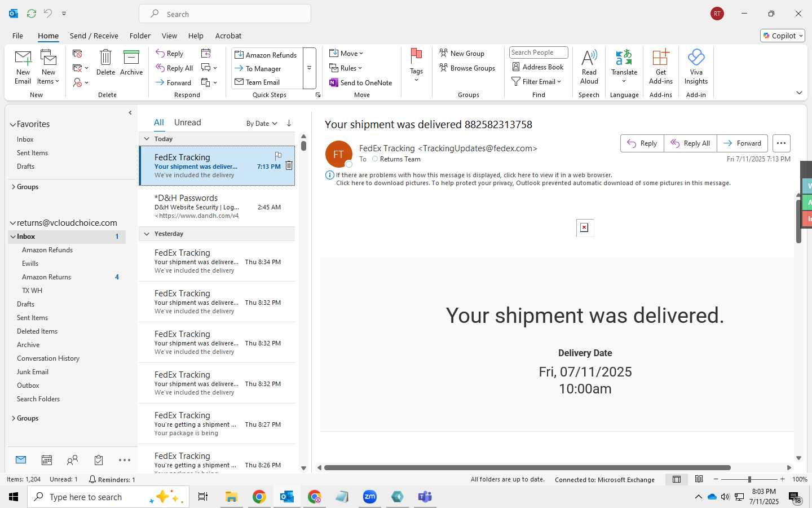This screenshot has height=508, width=812.
Task: Archive the selected message
Action: coord(131,62)
